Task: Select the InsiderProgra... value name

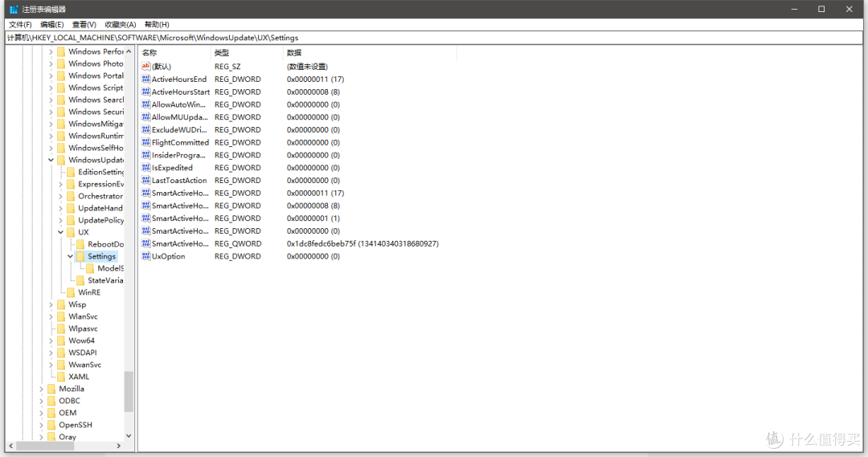Action: 178,156
